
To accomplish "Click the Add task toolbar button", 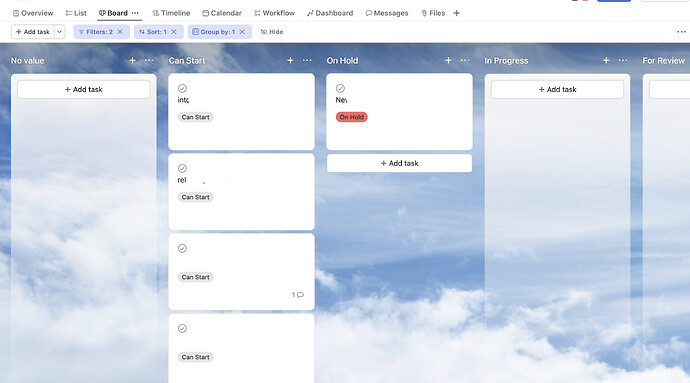I will (x=33, y=32).
